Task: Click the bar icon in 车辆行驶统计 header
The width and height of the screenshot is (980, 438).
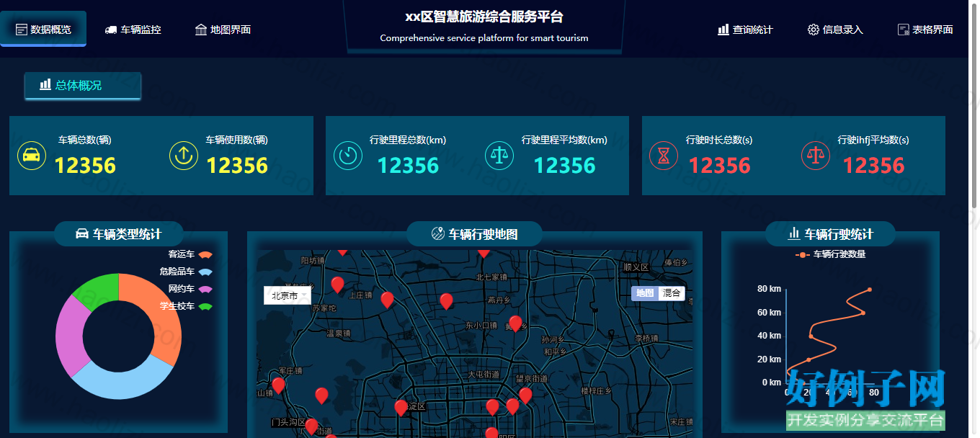Action: point(794,233)
